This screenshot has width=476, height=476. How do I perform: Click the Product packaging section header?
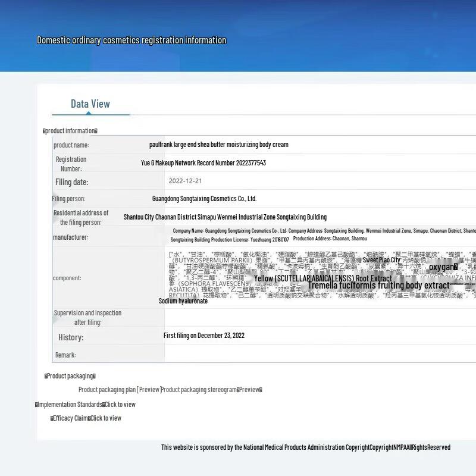(70, 376)
